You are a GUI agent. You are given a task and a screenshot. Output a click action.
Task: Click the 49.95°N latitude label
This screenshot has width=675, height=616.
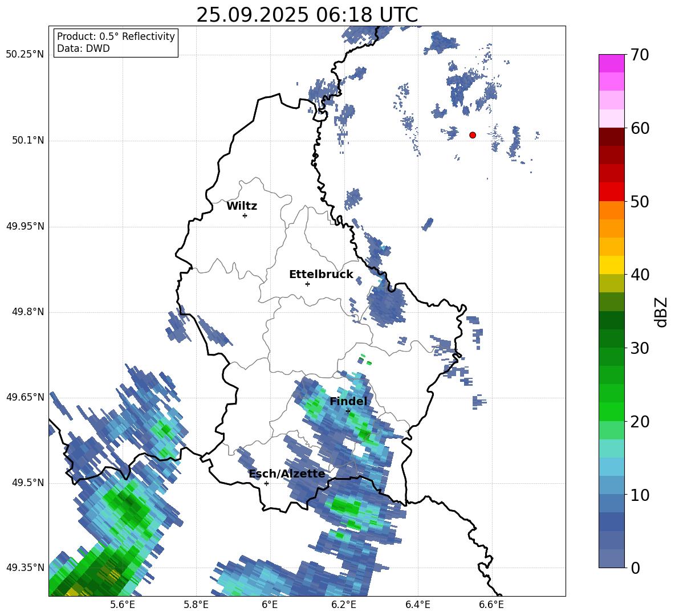coord(25,226)
